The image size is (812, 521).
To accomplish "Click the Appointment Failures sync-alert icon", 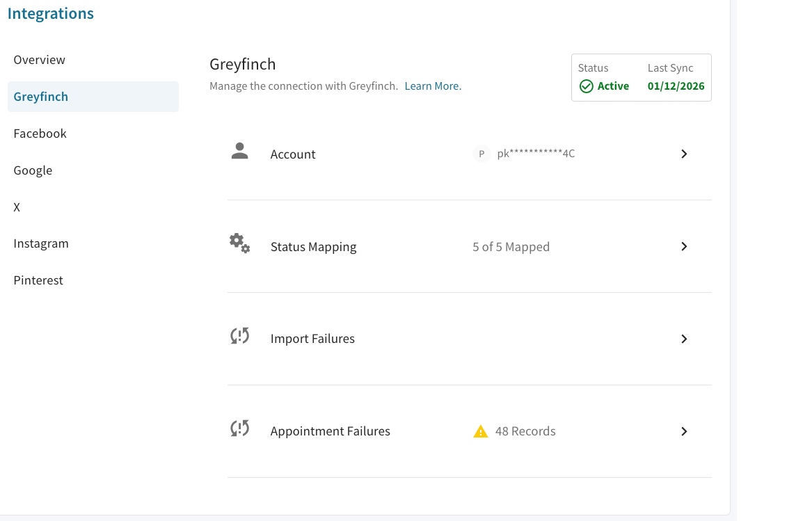I will (x=240, y=428).
